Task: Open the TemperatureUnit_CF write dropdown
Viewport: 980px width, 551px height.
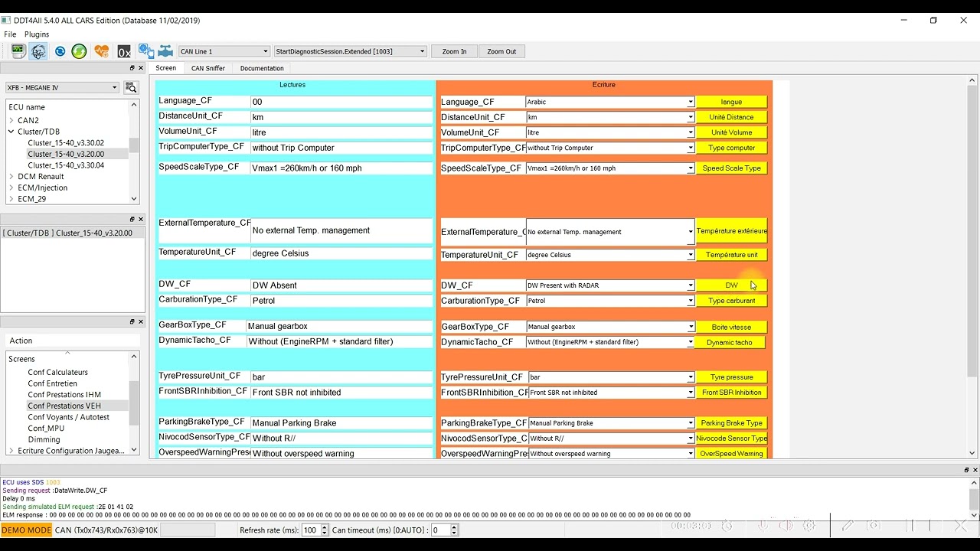Action: 609,255
